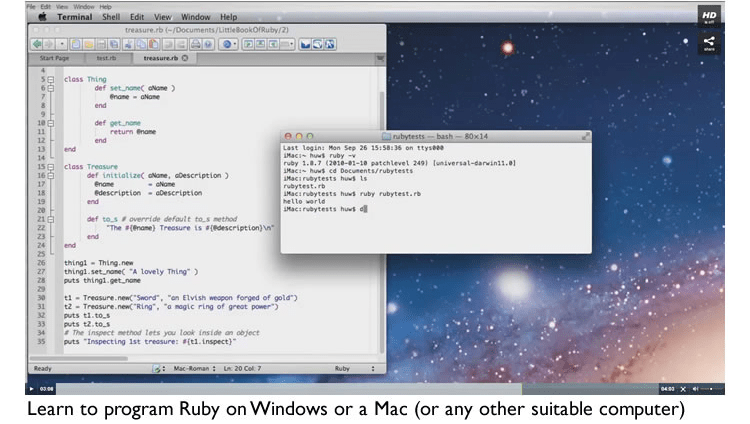Collapse the class Thing fold marker

tap(51, 79)
